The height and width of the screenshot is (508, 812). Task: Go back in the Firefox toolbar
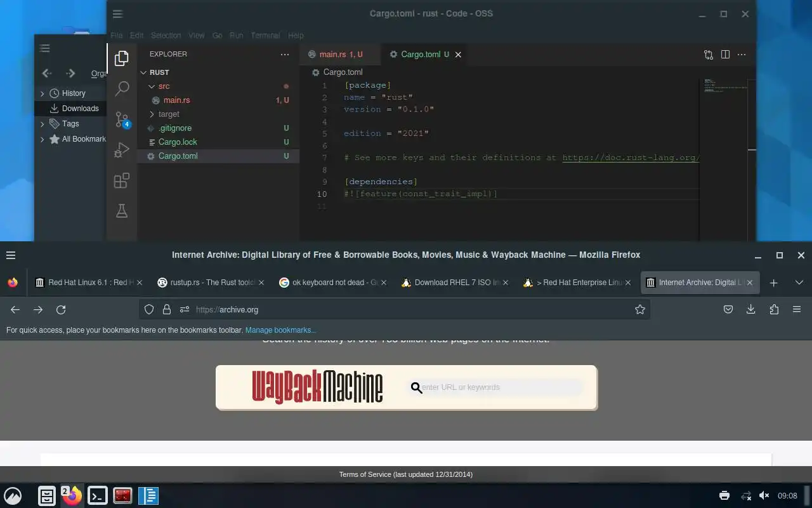click(15, 309)
